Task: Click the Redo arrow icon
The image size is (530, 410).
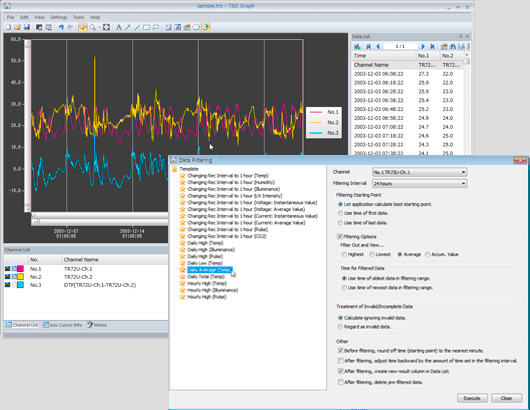Action: coord(71,27)
